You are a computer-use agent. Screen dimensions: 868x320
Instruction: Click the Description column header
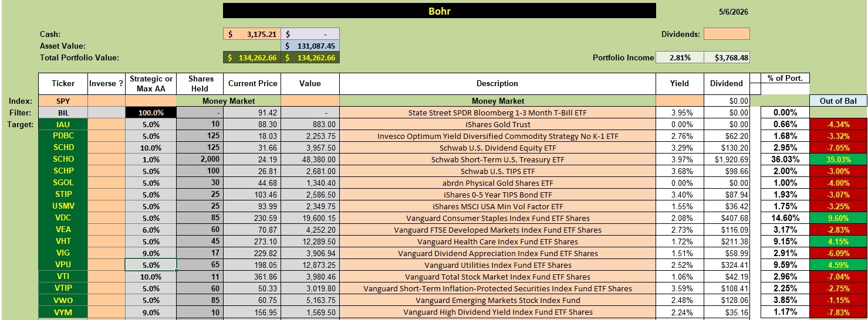pos(498,84)
